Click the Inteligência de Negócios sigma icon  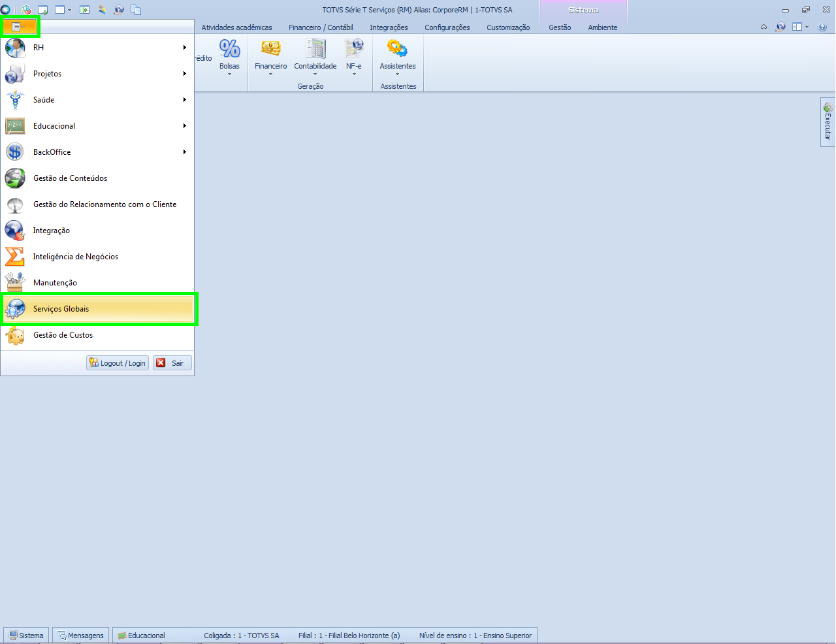[15, 257]
